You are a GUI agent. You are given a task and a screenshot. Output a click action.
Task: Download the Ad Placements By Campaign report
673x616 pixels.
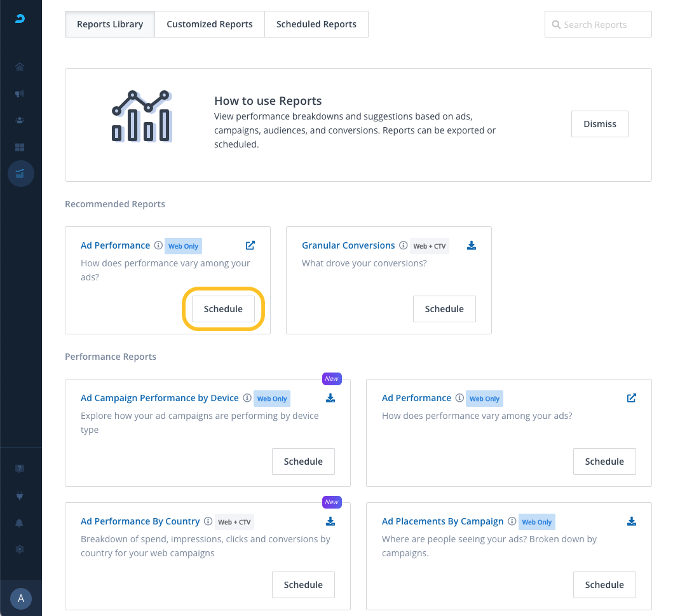(x=632, y=521)
